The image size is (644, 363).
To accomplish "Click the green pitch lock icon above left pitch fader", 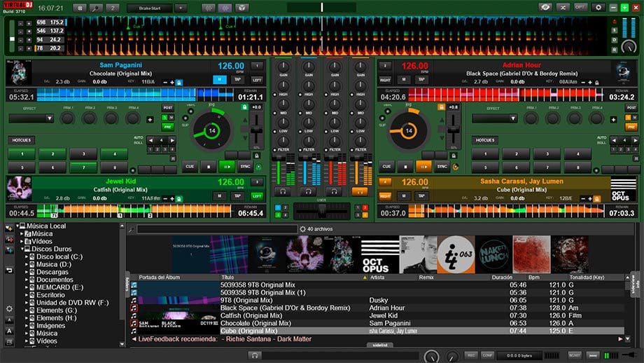I will [x=244, y=107].
